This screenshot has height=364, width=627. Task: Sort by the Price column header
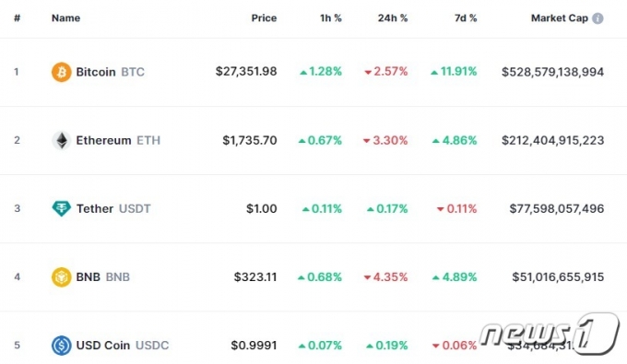pos(264,18)
